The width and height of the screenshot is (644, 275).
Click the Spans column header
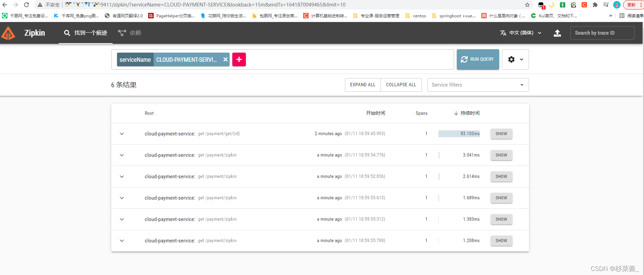[x=422, y=113]
